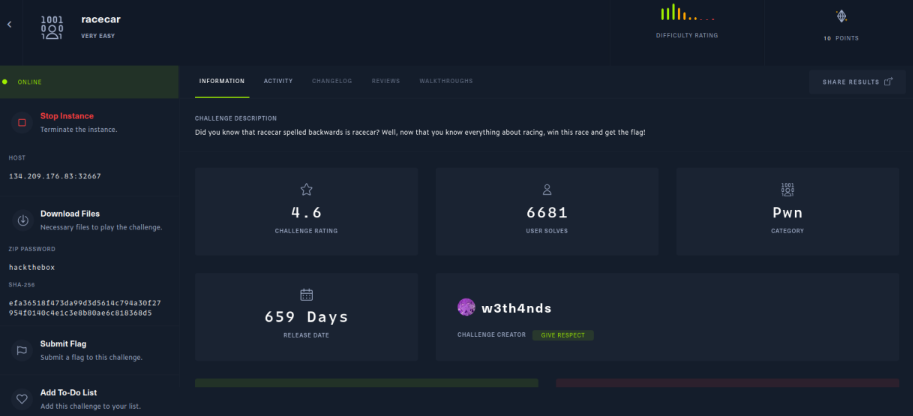Switch to the Changelog tab

(331, 81)
